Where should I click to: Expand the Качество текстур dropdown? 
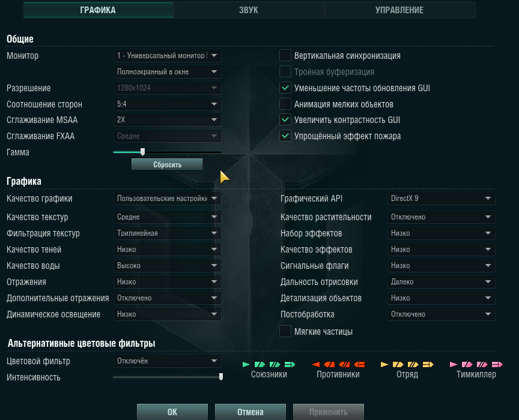[167, 217]
